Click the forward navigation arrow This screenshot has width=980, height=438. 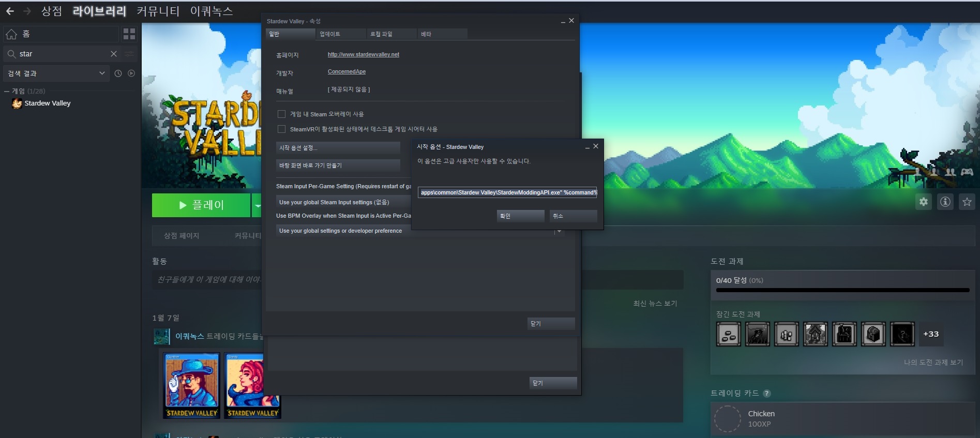coord(27,11)
